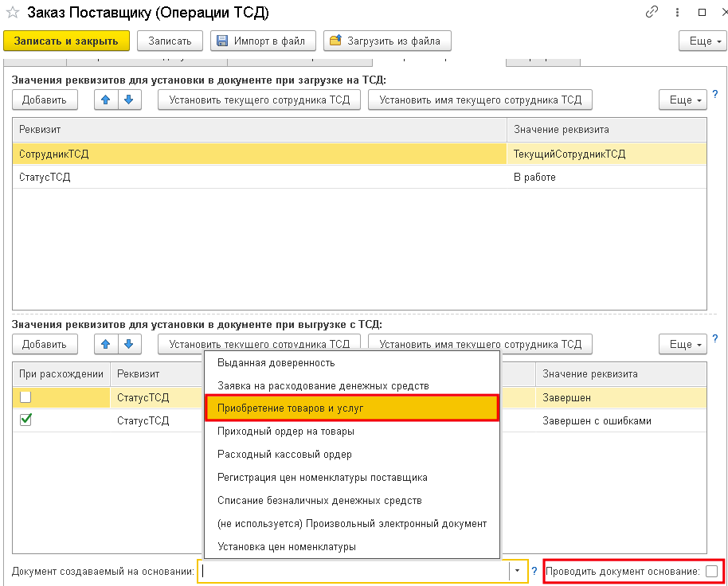
Task: Move download-section row up with blue arrow
Action: pos(106,344)
